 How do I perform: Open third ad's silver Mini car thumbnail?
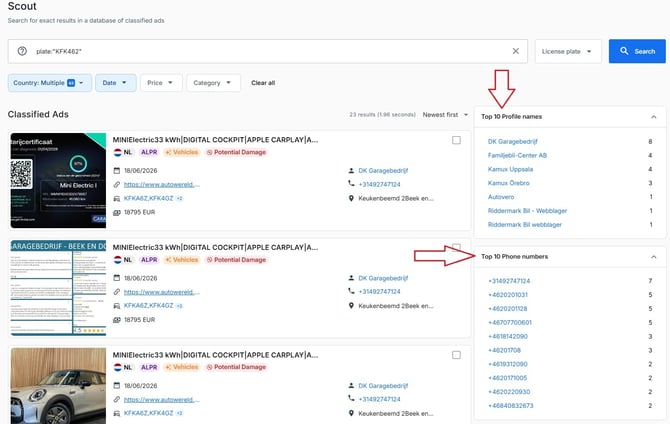coord(58,386)
